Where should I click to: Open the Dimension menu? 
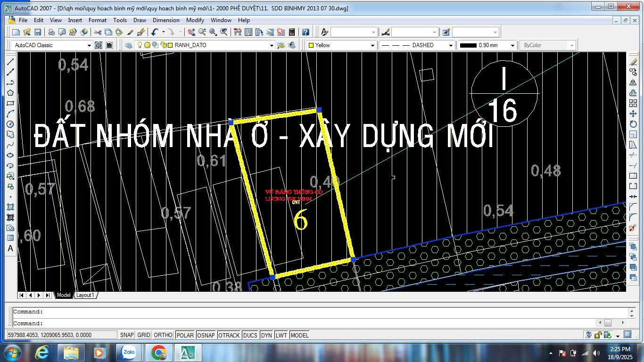tap(166, 20)
